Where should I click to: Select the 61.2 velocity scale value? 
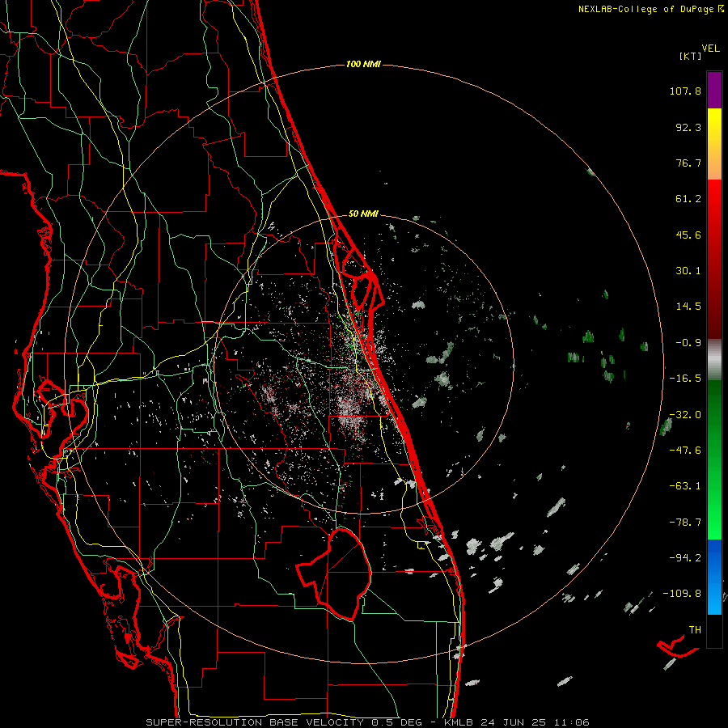(x=688, y=199)
